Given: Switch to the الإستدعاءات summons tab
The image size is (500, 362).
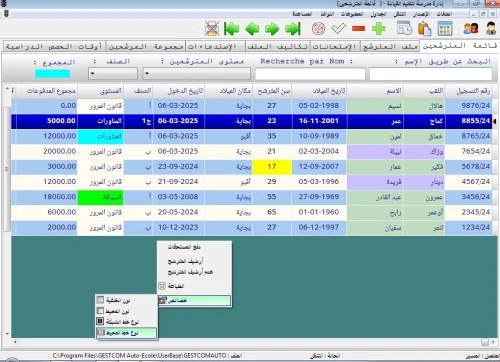Looking at the screenshot, I should pos(215,46).
